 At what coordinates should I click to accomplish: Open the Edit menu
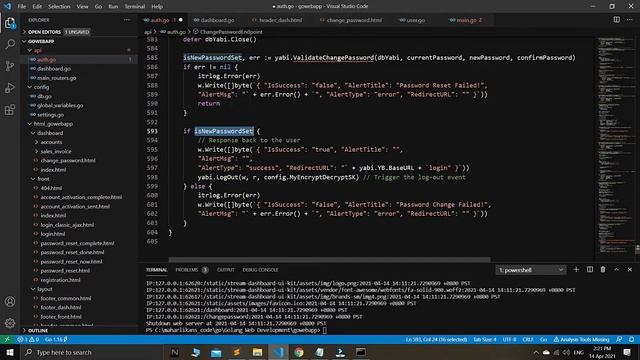pos(37,7)
